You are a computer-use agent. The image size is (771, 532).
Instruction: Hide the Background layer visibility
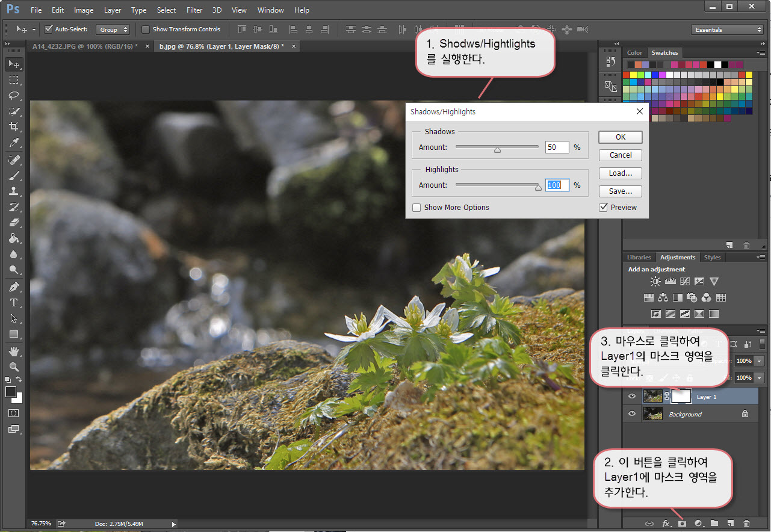(632, 414)
